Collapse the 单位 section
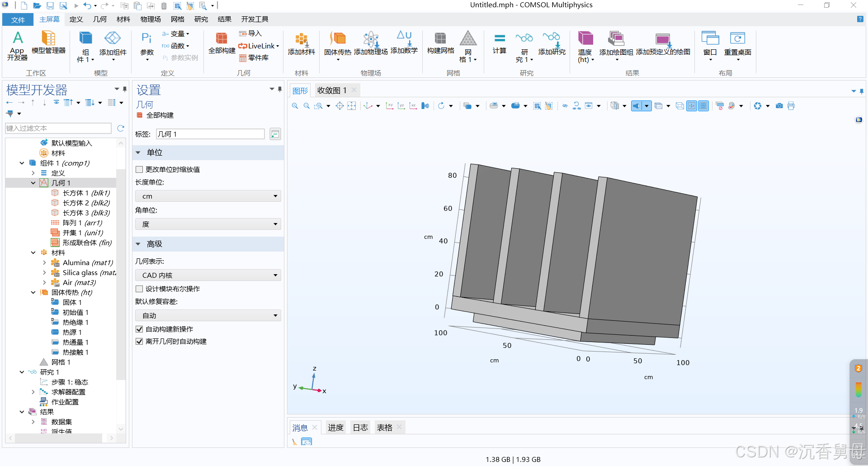The width and height of the screenshot is (868, 466). [138, 153]
